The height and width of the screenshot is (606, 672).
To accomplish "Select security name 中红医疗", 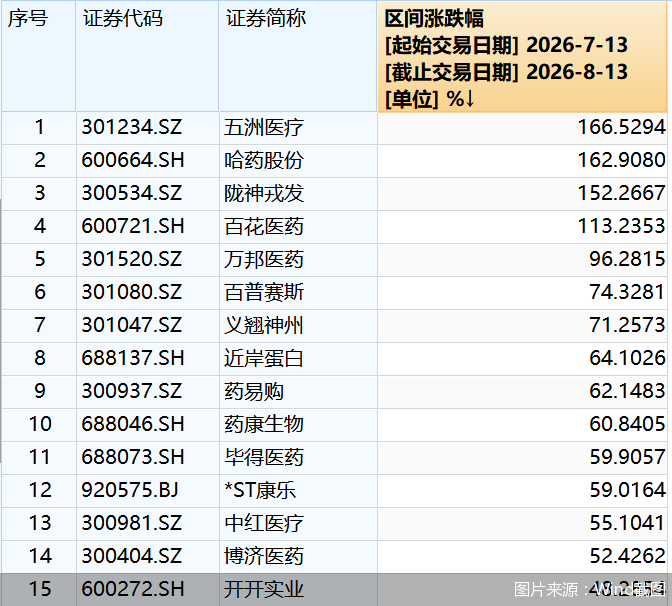I will pos(264,523).
